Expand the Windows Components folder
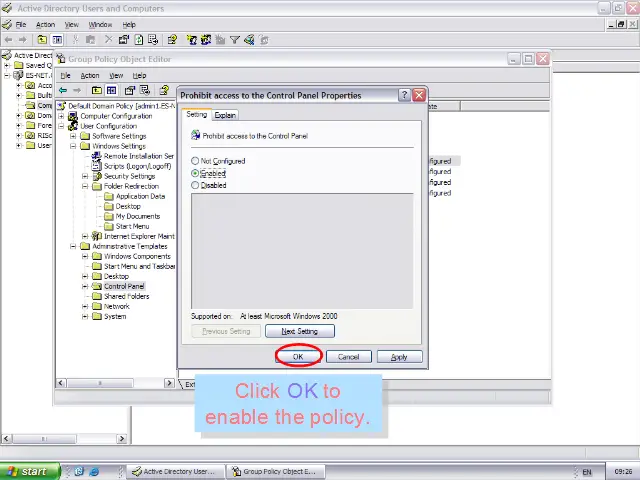640x480 pixels. tap(85, 256)
